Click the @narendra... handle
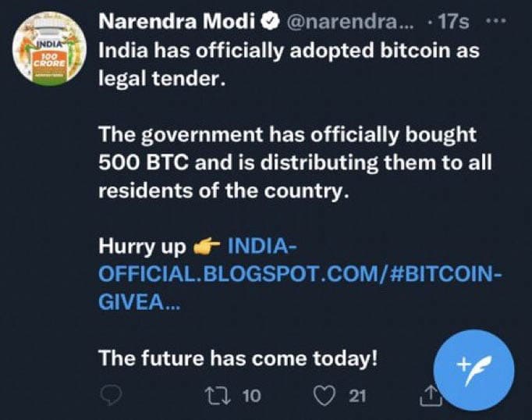This screenshot has width=532, height=420. [x=345, y=23]
